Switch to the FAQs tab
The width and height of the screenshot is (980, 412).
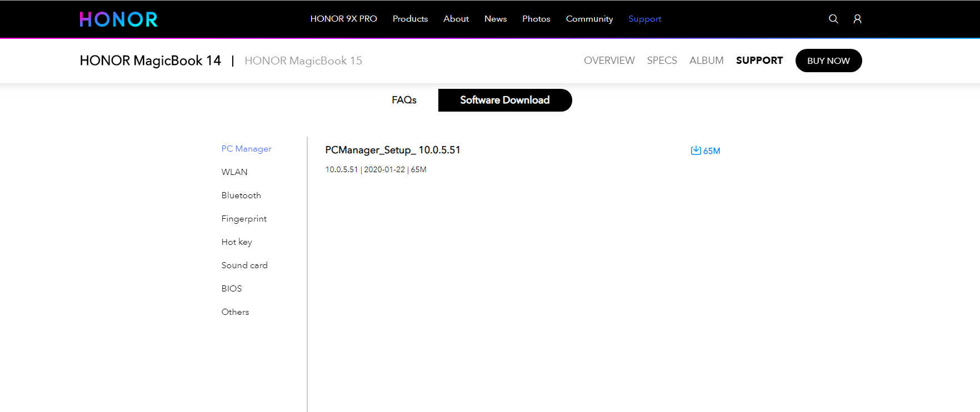point(404,100)
